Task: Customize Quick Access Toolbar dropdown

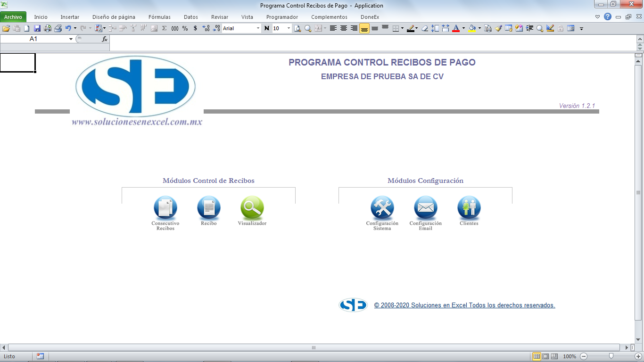Action: coord(581,28)
